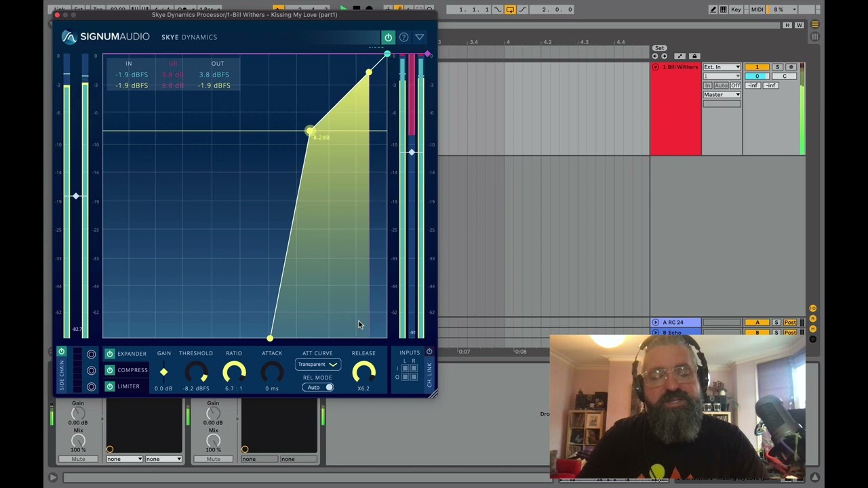Viewport: 868px width, 488px height.
Task: Toggle the Compress module power
Action: tap(109, 370)
